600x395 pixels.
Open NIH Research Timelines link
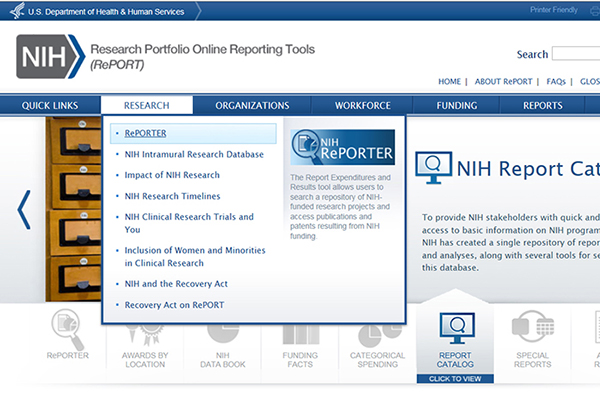pyautogui.click(x=173, y=196)
